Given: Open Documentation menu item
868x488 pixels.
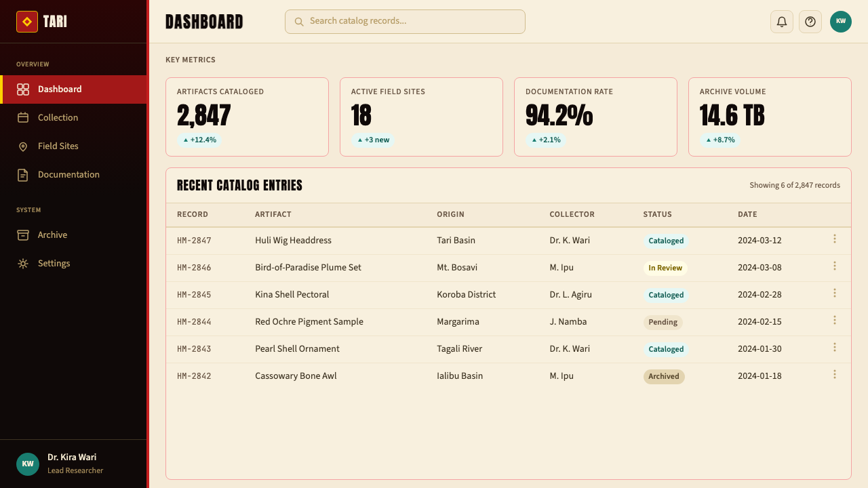Looking at the screenshot, I should [73, 175].
